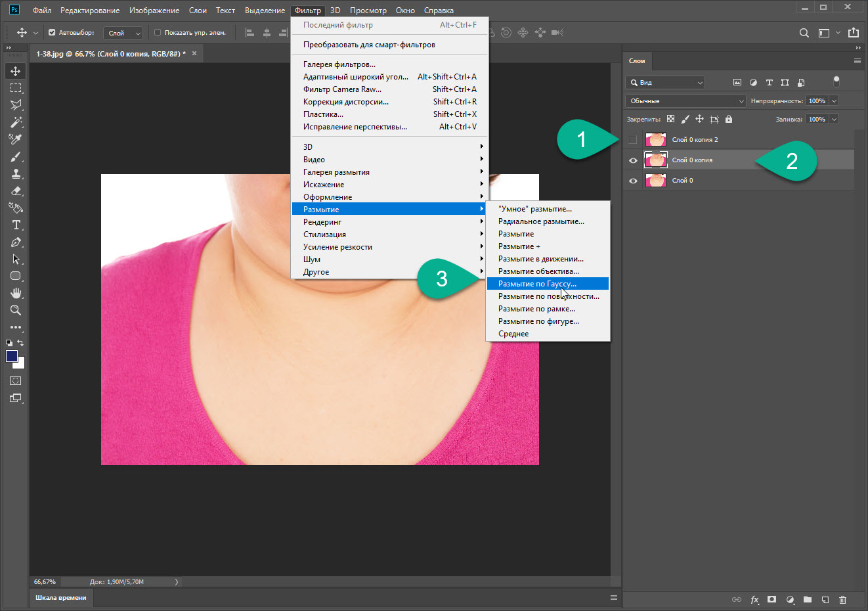
Task: Lock position icon in Layers panel
Action: point(699,119)
